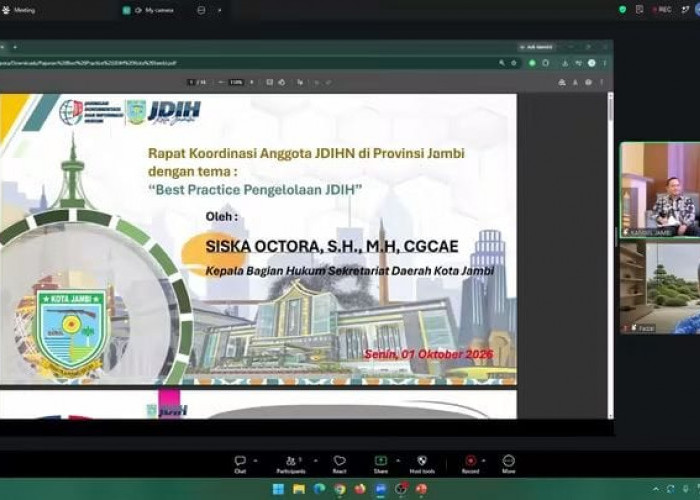Click the date text Senin, 01 Oktober
The height and width of the screenshot is (500, 700).
[x=429, y=354]
